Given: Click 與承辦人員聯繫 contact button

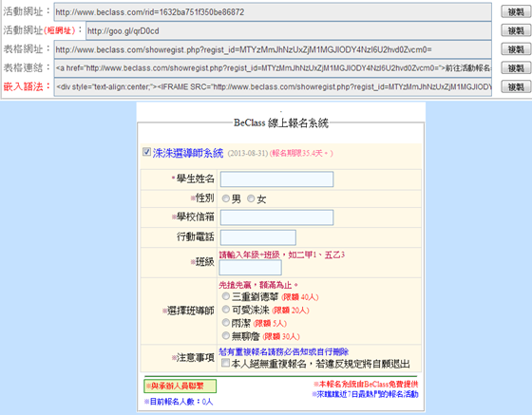Looking at the screenshot, I should pyautogui.click(x=180, y=387).
